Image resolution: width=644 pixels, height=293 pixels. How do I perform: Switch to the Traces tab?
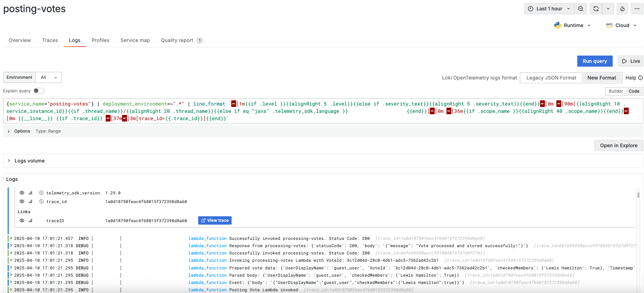(x=50, y=40)
